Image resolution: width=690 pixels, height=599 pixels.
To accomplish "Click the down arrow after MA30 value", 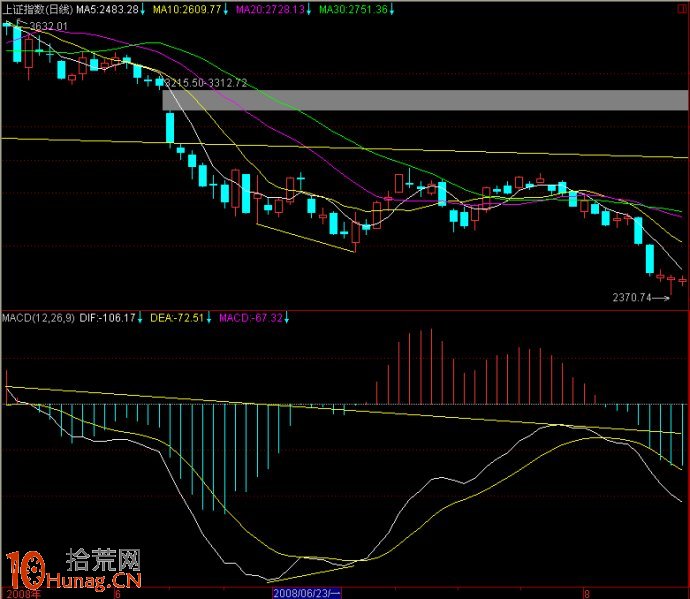I will coord(392,10).
